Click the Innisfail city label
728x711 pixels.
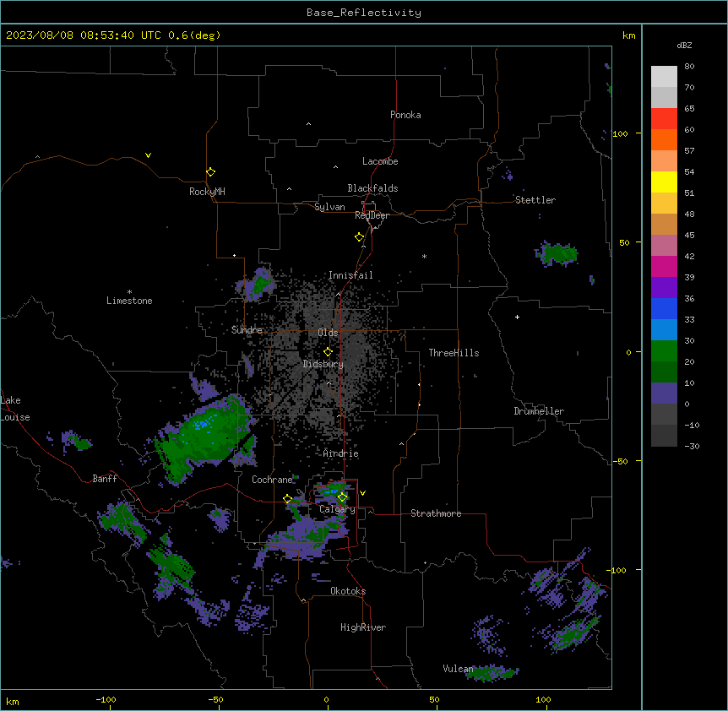point(350,275)
